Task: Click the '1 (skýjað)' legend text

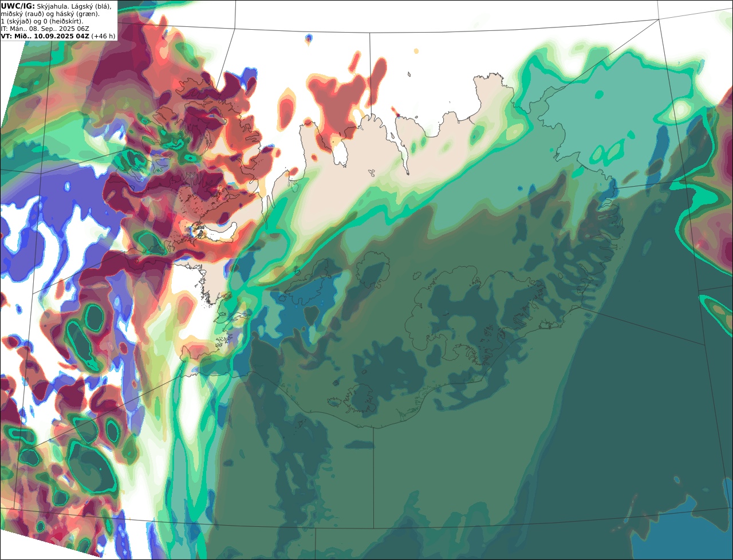Action: (16, 22)
